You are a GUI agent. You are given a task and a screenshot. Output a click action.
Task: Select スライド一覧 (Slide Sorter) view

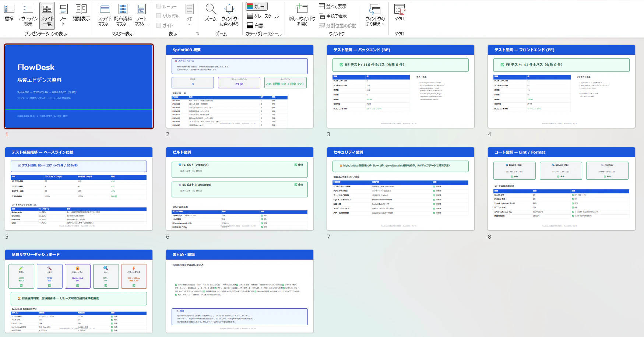click(47, 15)
